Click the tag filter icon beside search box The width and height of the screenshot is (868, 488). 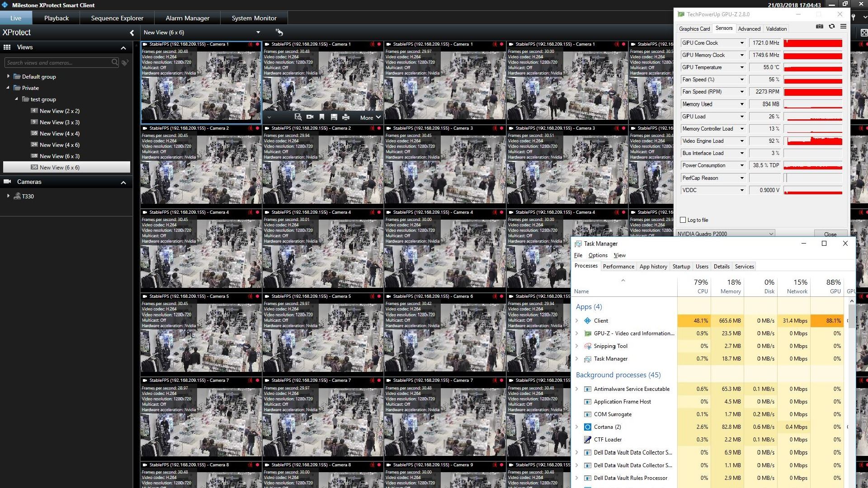(125, 62)
